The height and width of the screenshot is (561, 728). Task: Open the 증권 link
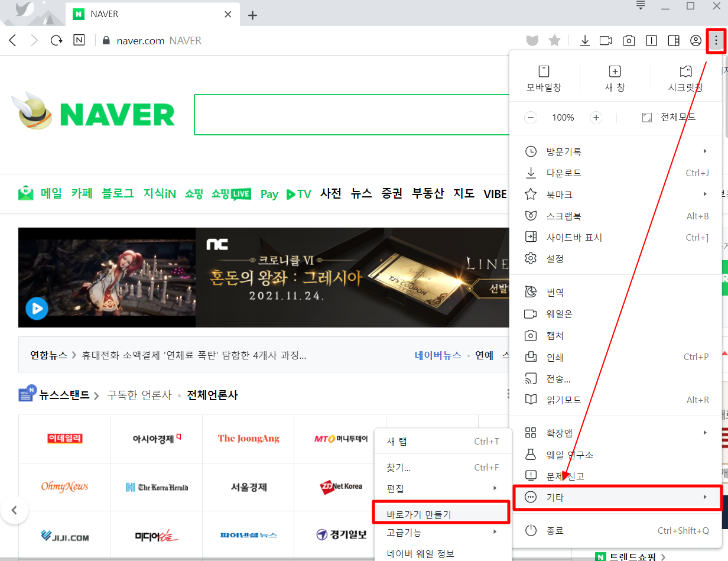392,193
